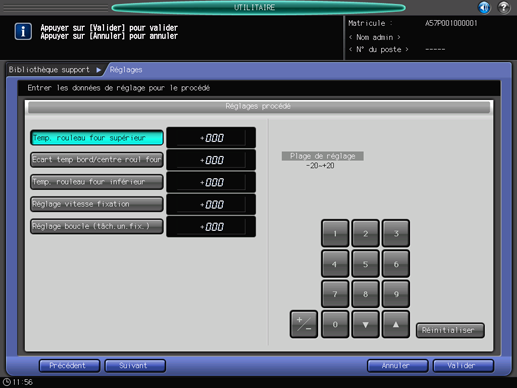Viewport: 517px width, 388px height.
Task: Click 'Appuyer sur [Valider] pour valider' message
Action: (x=109, y=28)
